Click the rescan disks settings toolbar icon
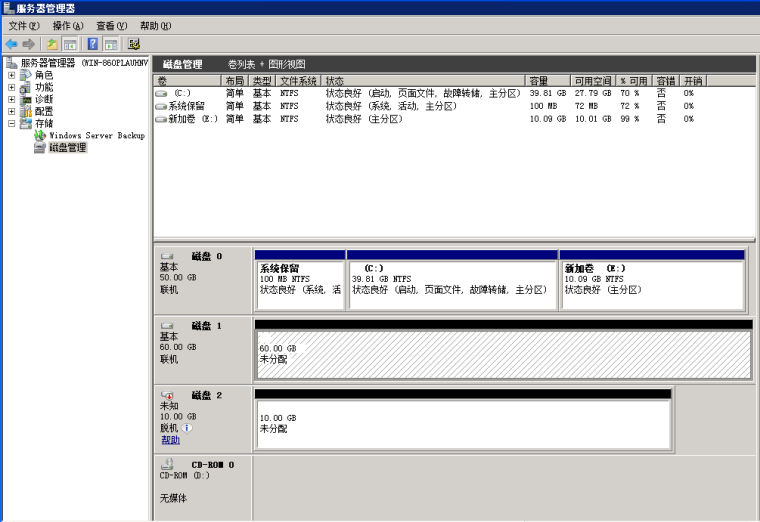Viewport: 760px width, 522px height. pyautogui.click(x=134, y=44)
